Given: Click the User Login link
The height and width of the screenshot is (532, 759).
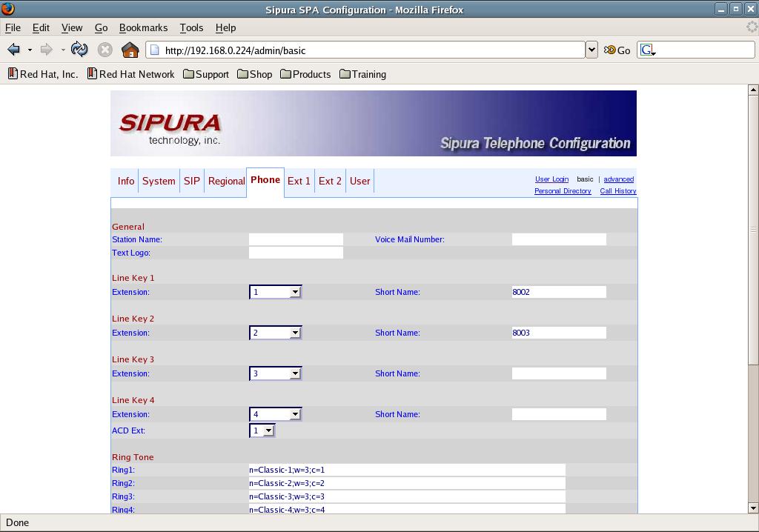Looking at the screenshot, I should pyautogui.click(x=551, y=179).
